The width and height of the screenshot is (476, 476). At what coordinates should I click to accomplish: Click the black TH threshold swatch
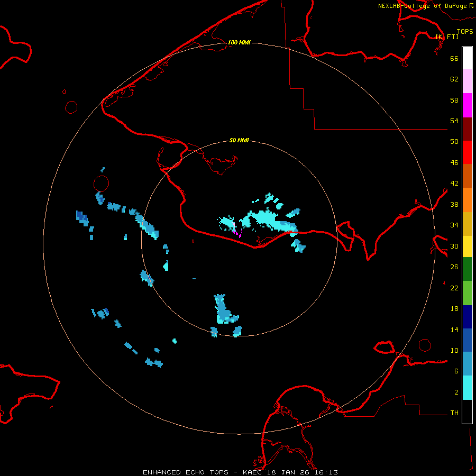point(467,411)
